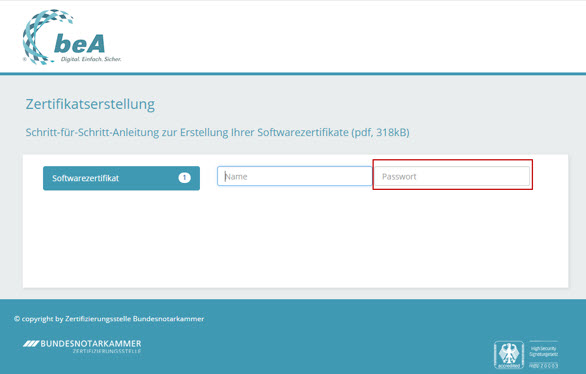Click the beA logo in the header
Screen dimensions: 586x374
(71, 37)
